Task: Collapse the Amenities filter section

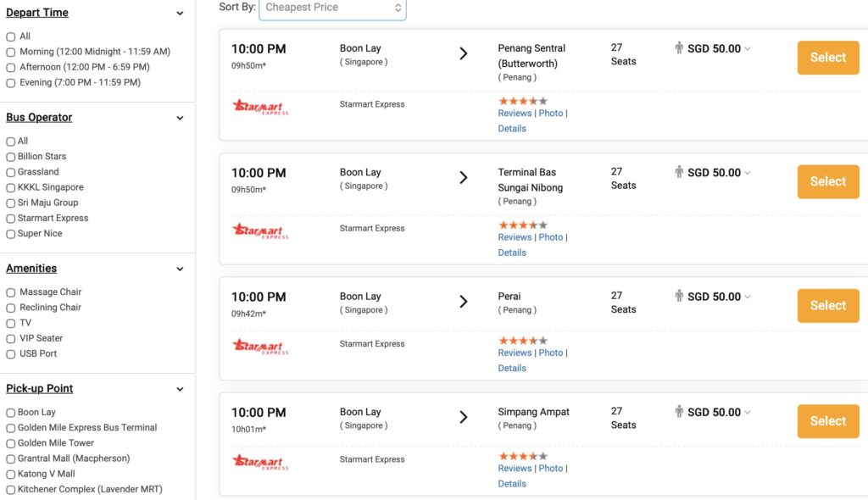Action: click(x=180, y=269)
